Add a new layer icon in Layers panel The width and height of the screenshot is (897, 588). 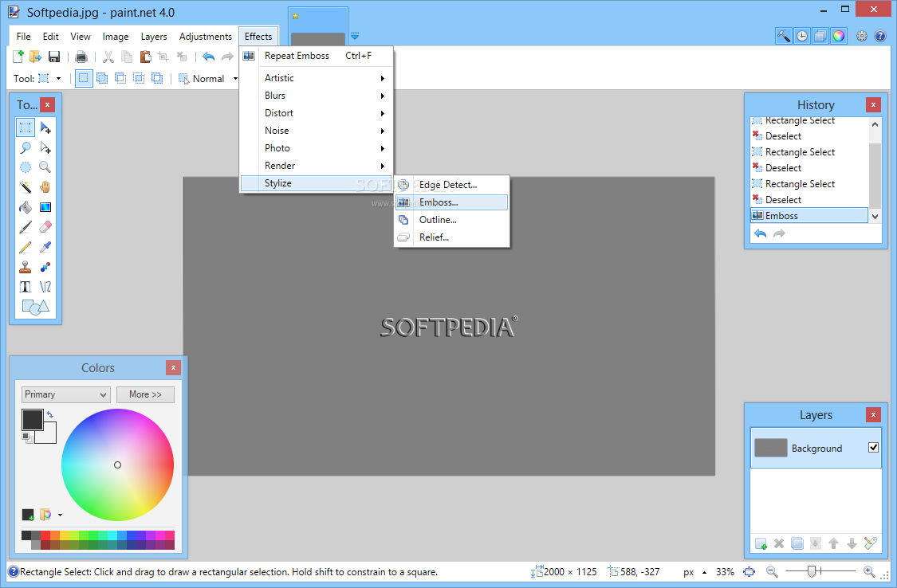click(x=761, y=543)
